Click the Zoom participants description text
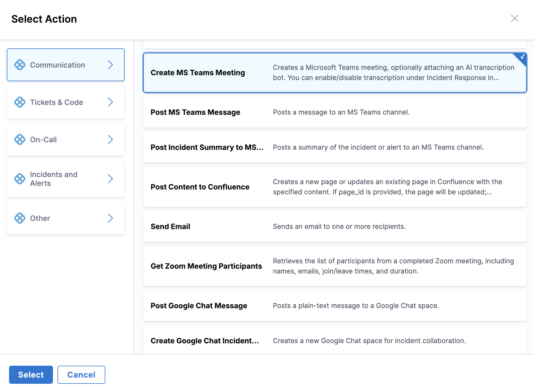Screen dimensions: 534x392 pos(393,266)
